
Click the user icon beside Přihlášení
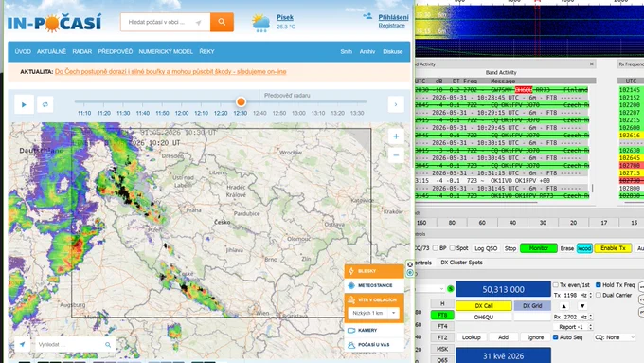coord(367,16)
